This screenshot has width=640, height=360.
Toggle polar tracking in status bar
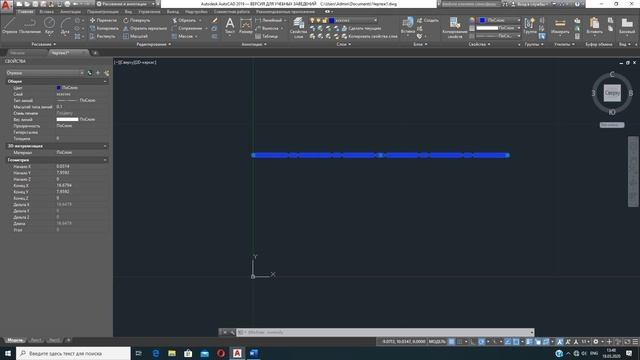(x=482, y=342)
